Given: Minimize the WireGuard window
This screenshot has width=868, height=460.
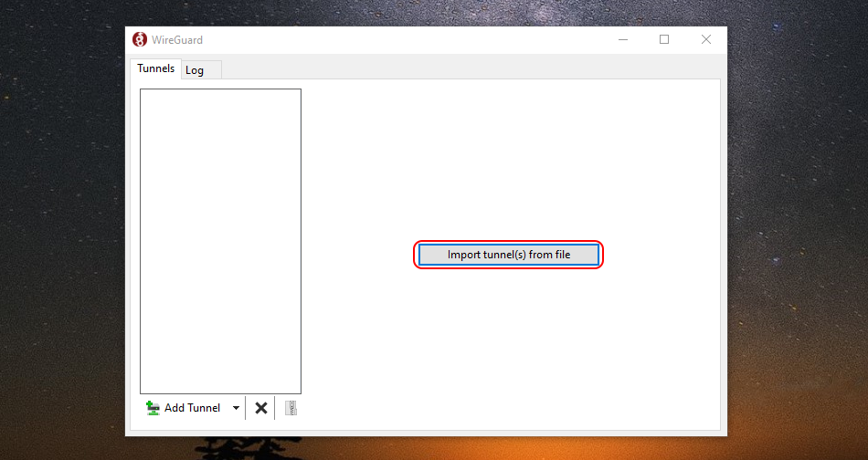Looking at the screenshot, I should (622, 39).
